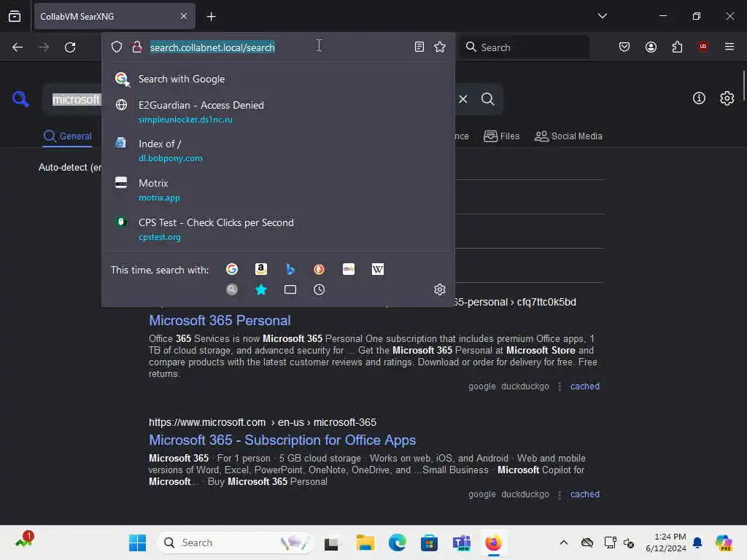The height and width of the screenshot is (560, 747).
Task: Choose Search with Google suggestion
Action: (278, 79)
